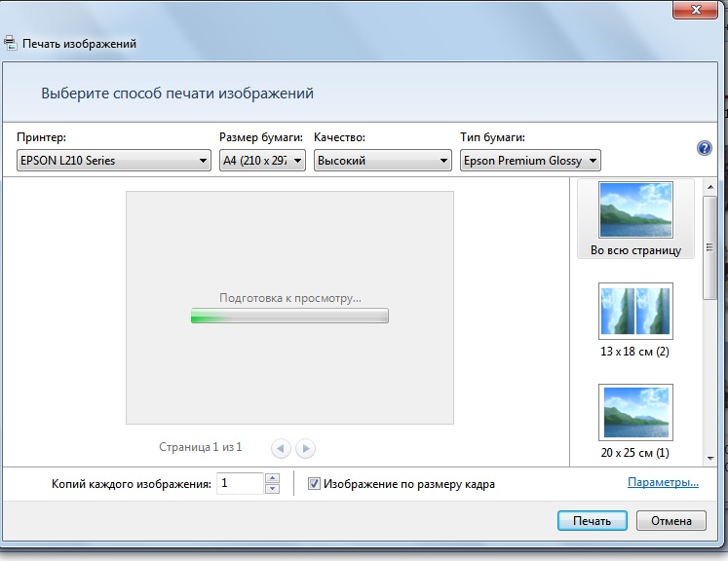
Task: Click the Отмена button
Action: coord(671,521)
